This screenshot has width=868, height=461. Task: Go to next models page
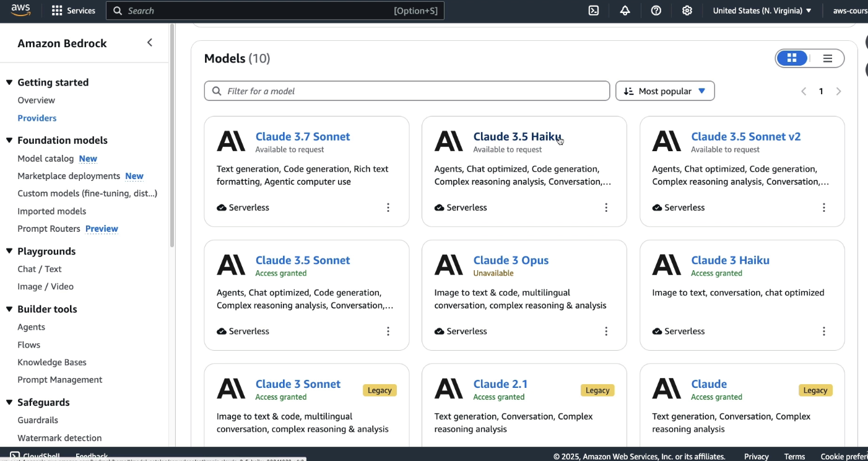(839, 91)
